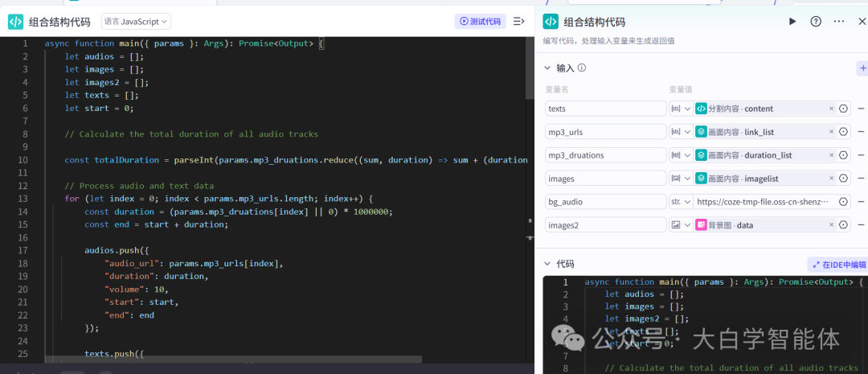
Task: Edit the mp3_urls variable name field
Action: 606,132
